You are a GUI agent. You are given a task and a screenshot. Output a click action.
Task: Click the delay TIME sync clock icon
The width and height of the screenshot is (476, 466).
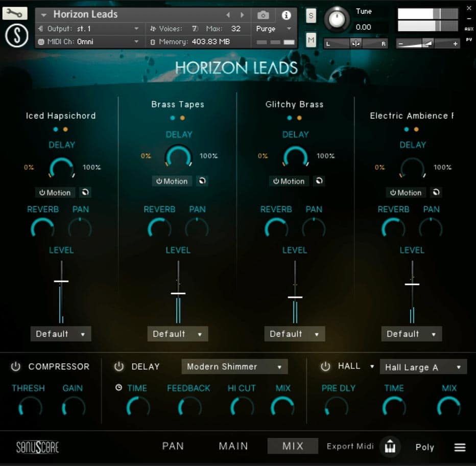click(119, 388)
